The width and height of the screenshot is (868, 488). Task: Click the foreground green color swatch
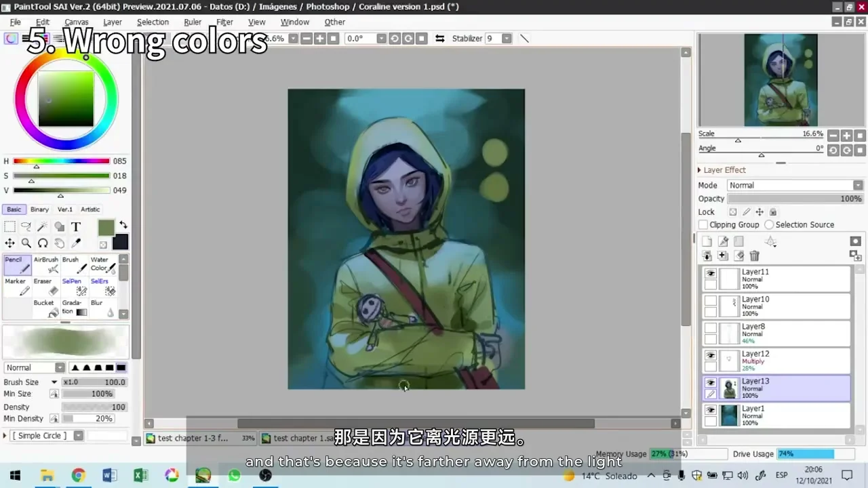(106, 228)
